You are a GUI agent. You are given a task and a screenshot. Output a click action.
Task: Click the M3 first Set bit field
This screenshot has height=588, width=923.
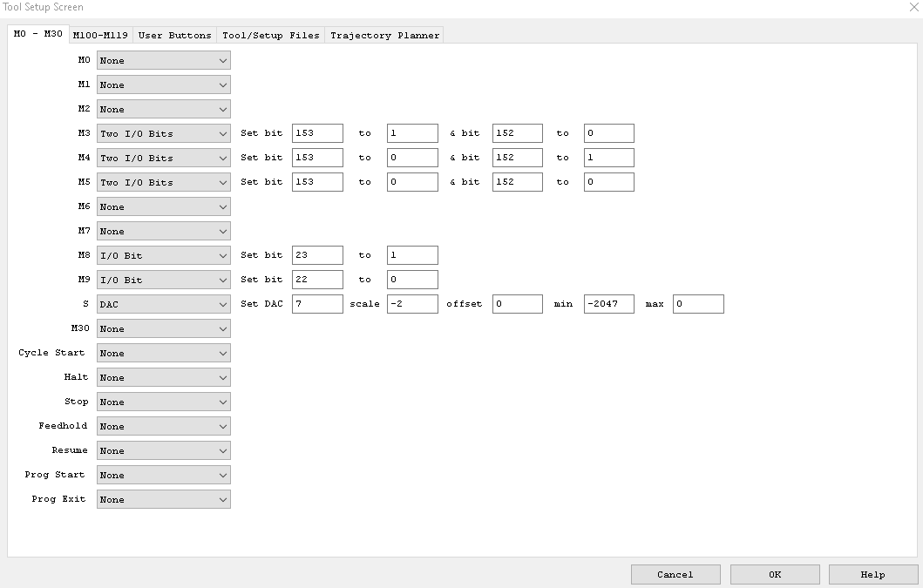(x=317, y=134)
